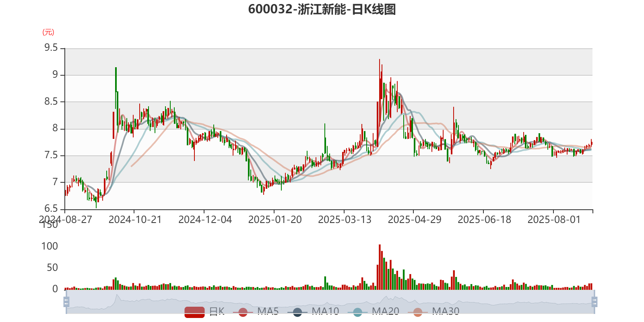Grab the left data zoom slider handle
Viewport: 644px width, 322px height.
click(x=66, y=301)
